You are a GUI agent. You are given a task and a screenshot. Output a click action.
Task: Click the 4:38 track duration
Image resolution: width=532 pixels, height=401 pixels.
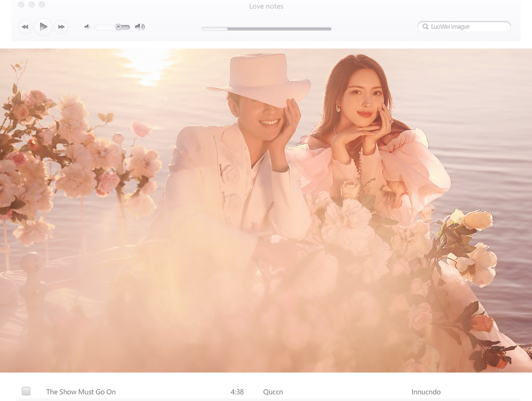click(x=237, y=392)
